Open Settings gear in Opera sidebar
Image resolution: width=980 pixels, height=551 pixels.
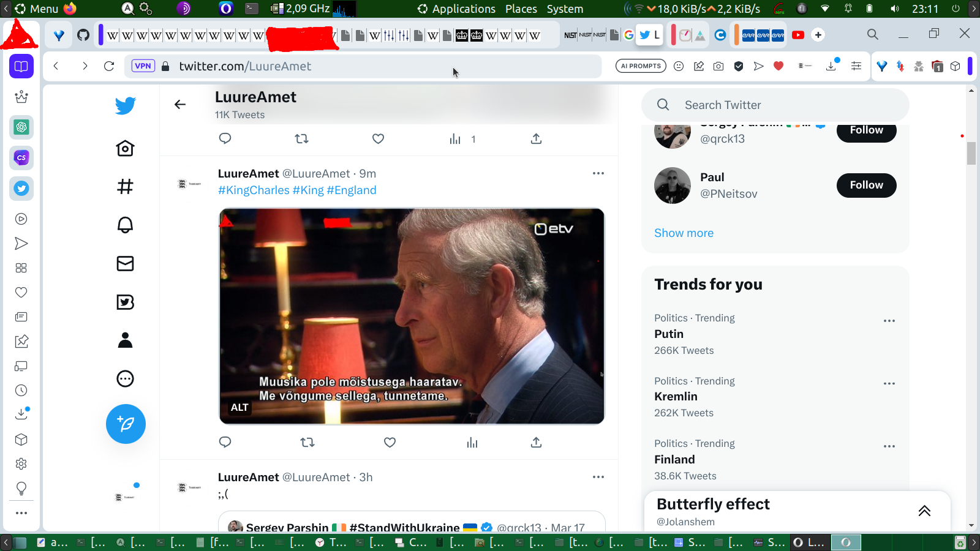coord(21,464)
